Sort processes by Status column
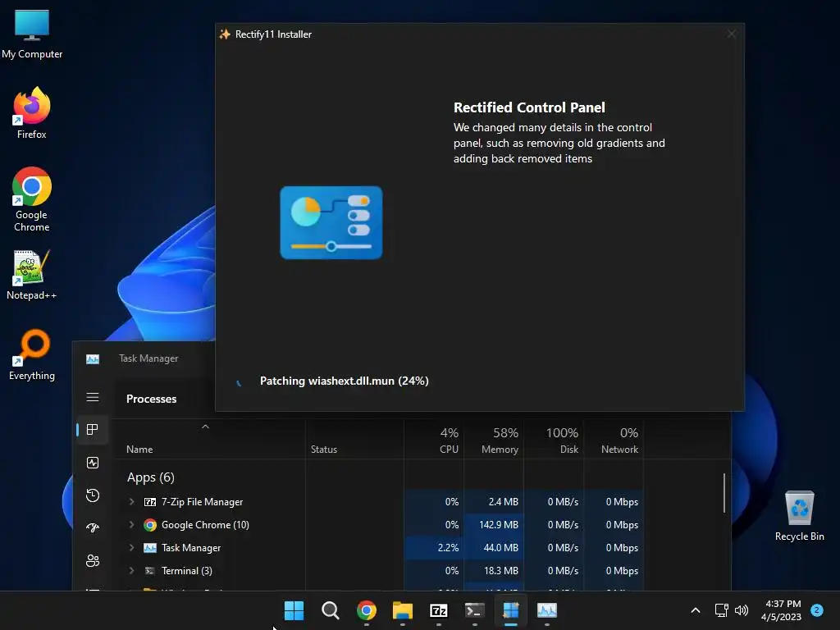The image size is (840, 630). click(354, 441)
